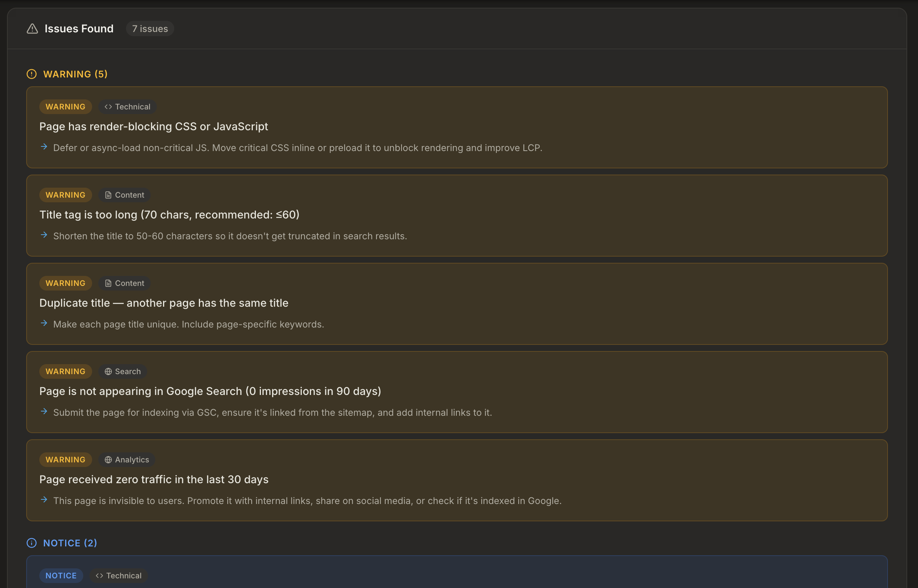Click the warning triangle icon beside Issues Found
The image size is (918, 588).
32,29
